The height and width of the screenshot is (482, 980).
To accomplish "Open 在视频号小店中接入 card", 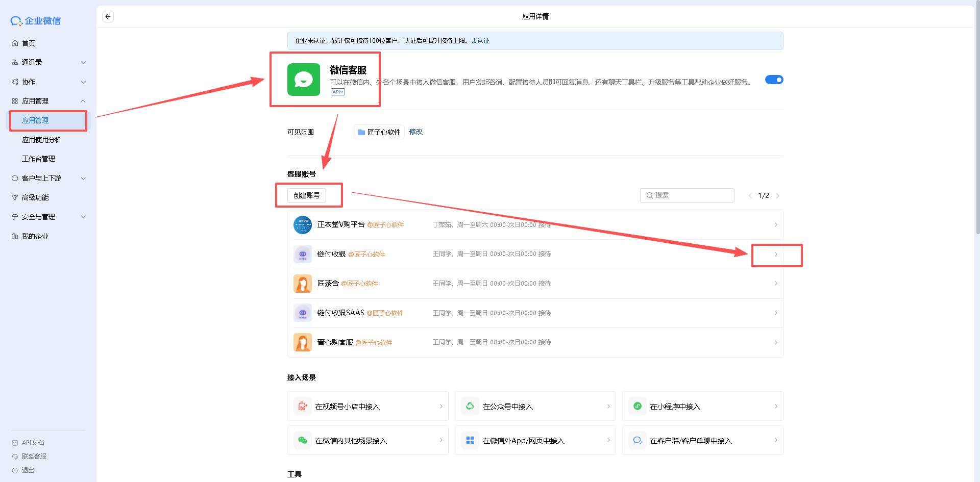I will coord(368,406).
